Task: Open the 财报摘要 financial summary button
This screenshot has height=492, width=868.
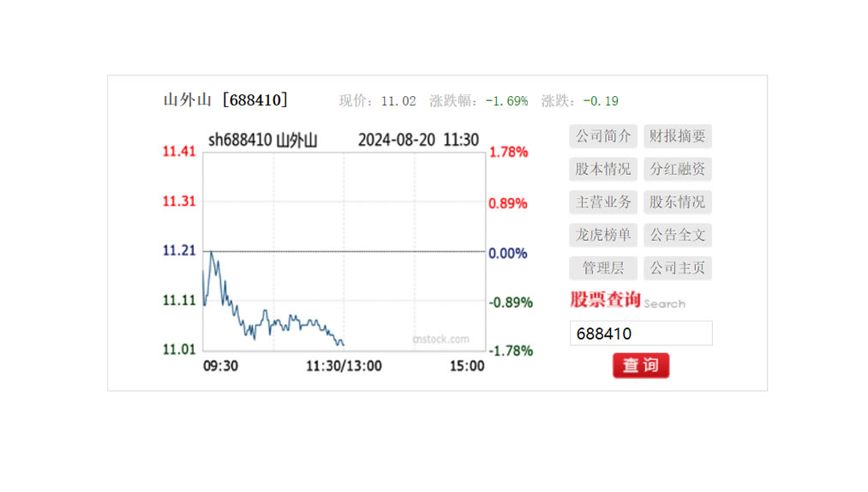Action: click(677, 136)
